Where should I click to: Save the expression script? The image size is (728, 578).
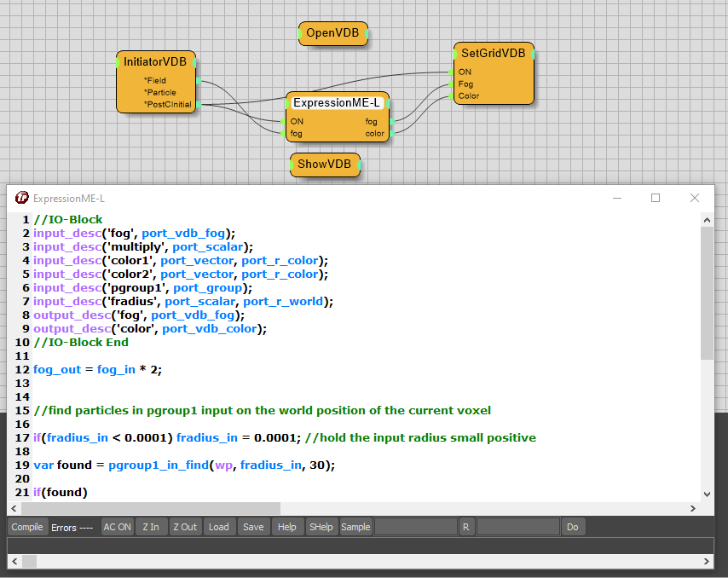(x=253, y=527)
